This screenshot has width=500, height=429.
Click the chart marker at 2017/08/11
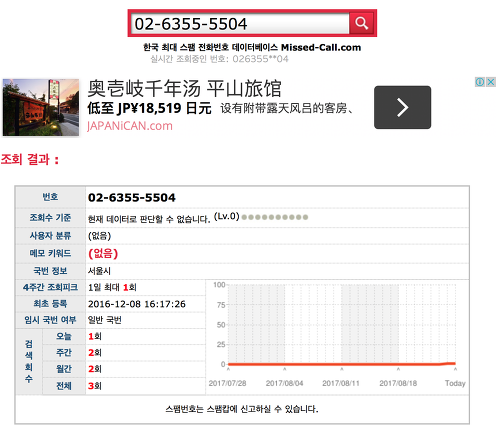342,369
